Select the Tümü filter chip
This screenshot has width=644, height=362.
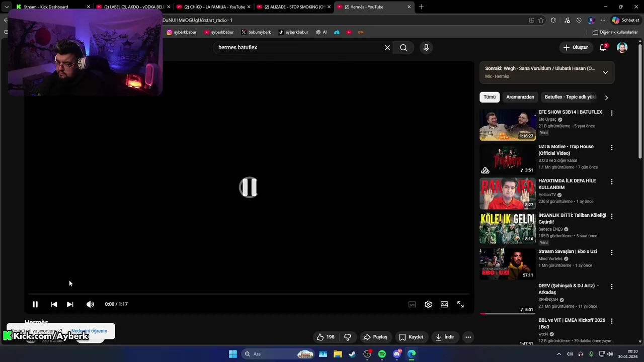[x=490, y=97]
